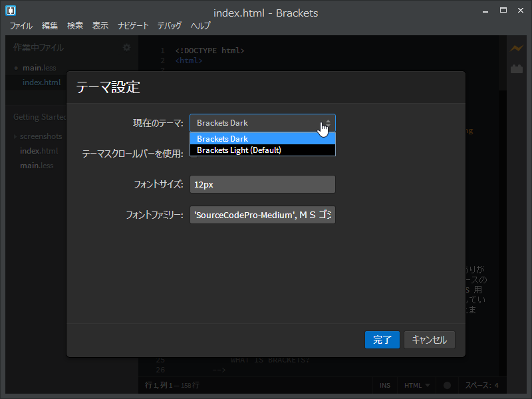Open the Extension Manager icon
This screenshot has height=399, width=532.
click(517, 68)
